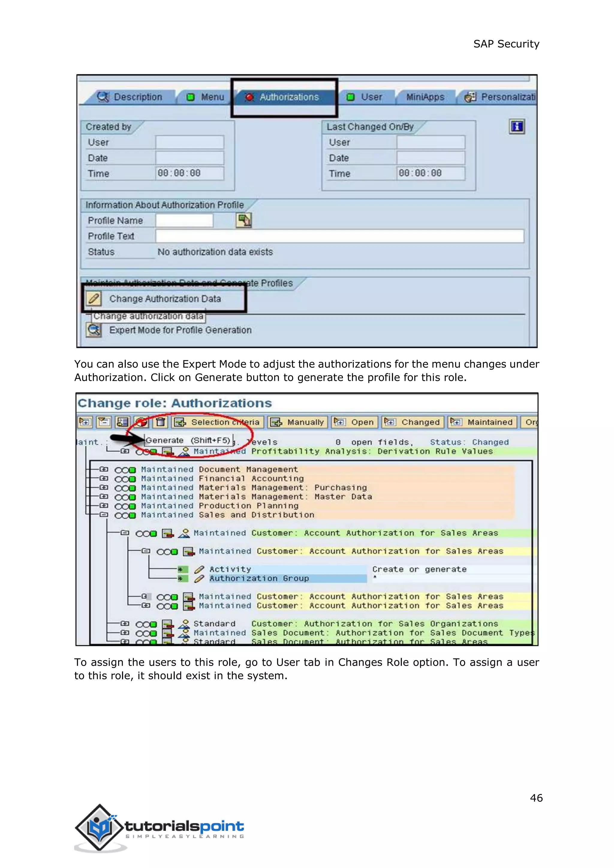
Task: Expand Materials Management: Purchasing node
Action: (x=104, y=487)
